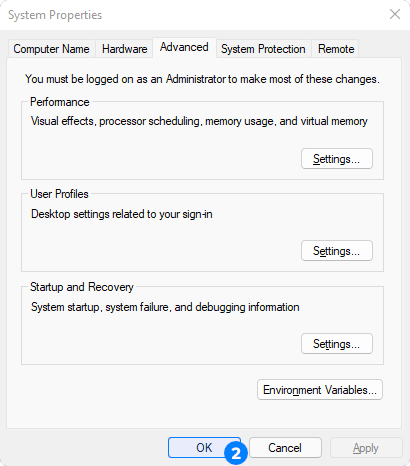Click the User Profiles group label
This screenshot has width=410, height=466.
[x=59, y=194]
